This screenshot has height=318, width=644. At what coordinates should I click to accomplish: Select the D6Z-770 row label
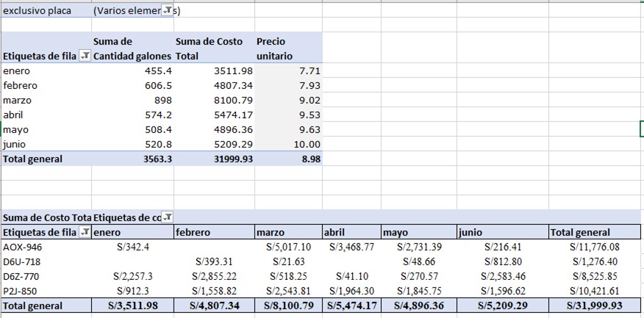(22, 276)
